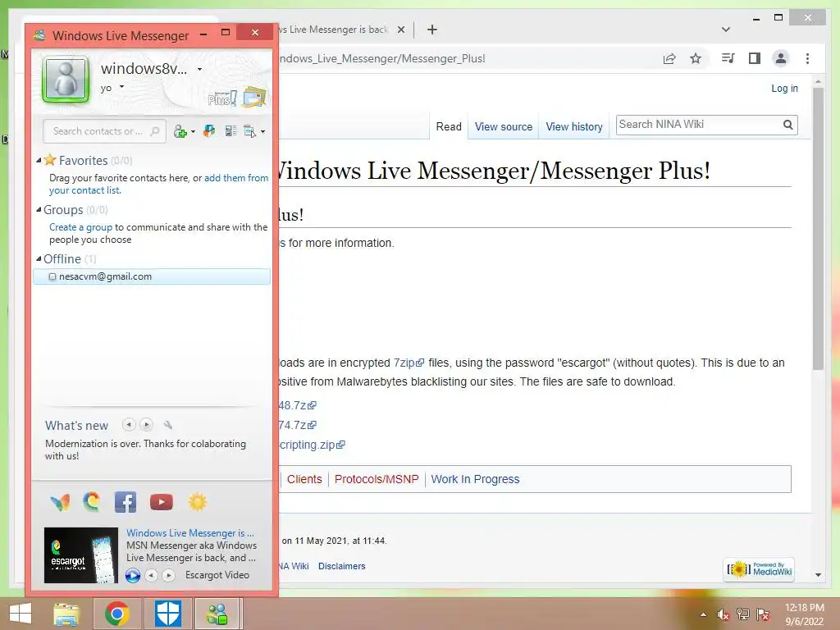Click the muted volume tray icon
Image resolution: width=840 pixels, height=630 pixels.
[x=724, y=614]
